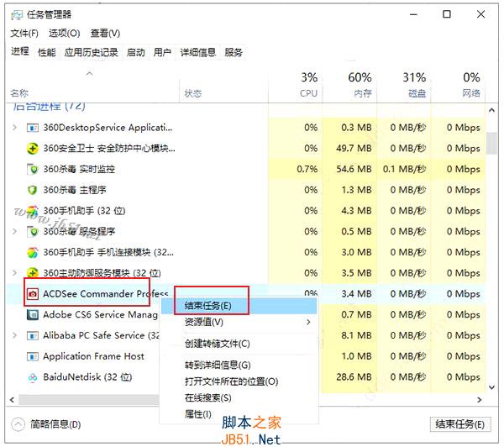
Task: Choose 属性(I) in context menu
Action: pyautogui.click(x=239, y=414)
